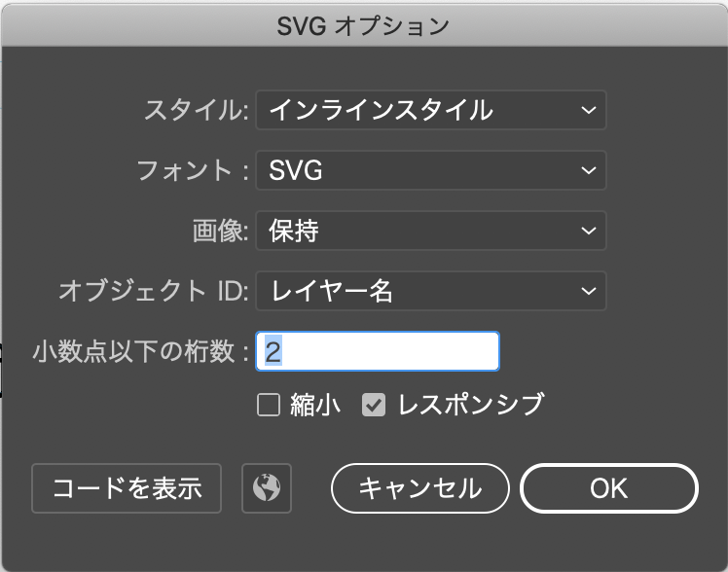Open the 画像 dropdown set to 保持
Image resolution: width=728 pixels, height=572 pixels.
430,231
